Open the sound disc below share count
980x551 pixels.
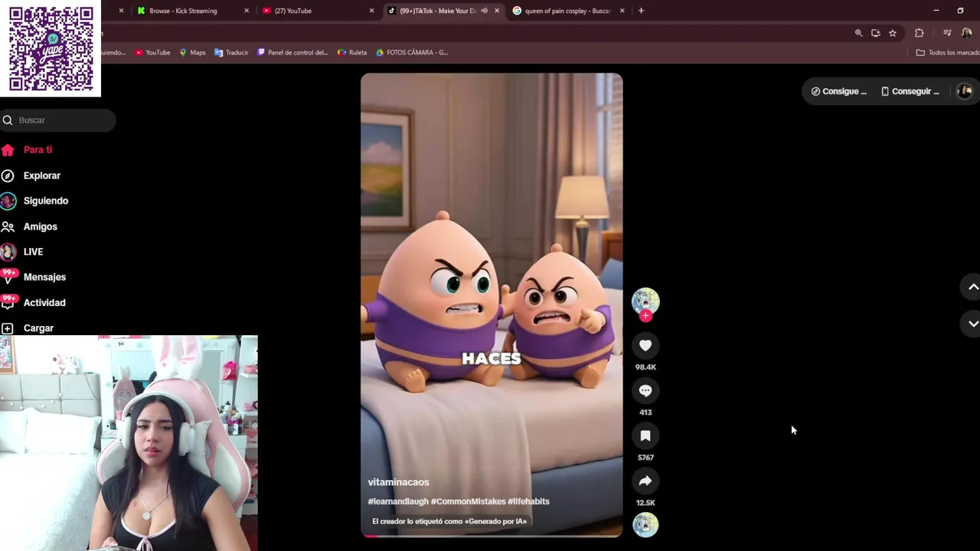click(x=645, y=525)
